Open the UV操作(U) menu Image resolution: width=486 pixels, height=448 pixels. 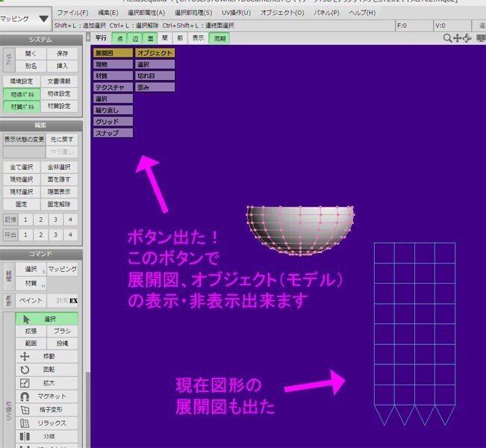click(236, 13)
